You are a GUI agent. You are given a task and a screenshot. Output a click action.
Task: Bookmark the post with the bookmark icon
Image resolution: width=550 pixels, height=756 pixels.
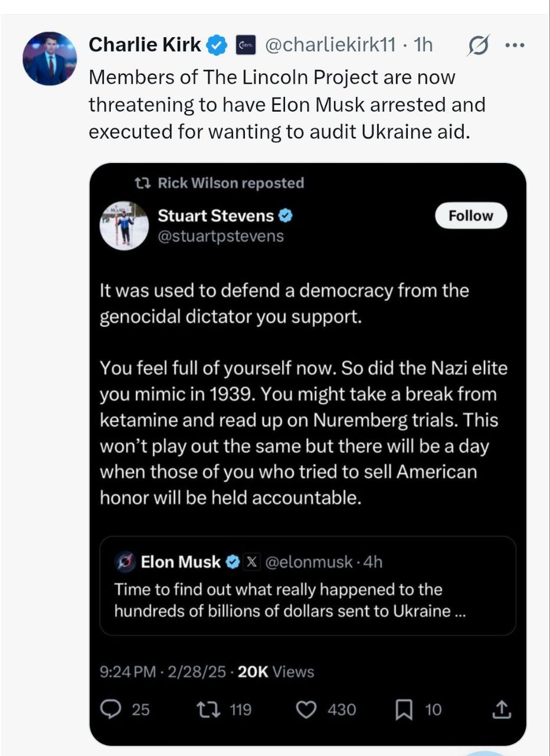(404, 709)
